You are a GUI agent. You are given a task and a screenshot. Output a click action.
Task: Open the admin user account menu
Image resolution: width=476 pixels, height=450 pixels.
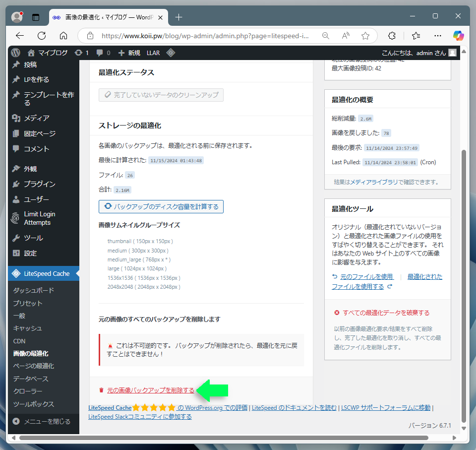tap(419, 53)
